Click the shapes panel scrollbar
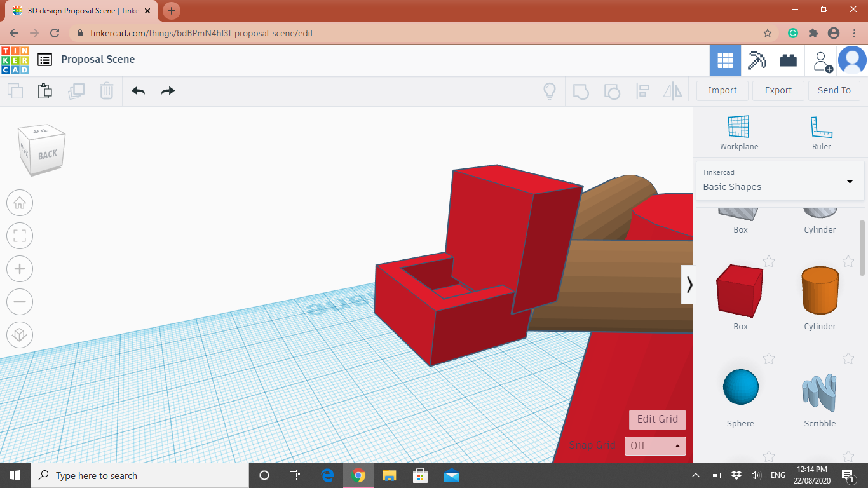 click(x=862, y=248)
